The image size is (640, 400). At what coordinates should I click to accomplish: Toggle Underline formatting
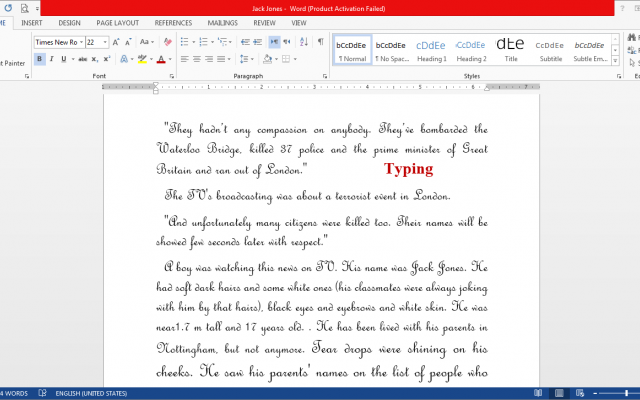[x=64, y=59]
